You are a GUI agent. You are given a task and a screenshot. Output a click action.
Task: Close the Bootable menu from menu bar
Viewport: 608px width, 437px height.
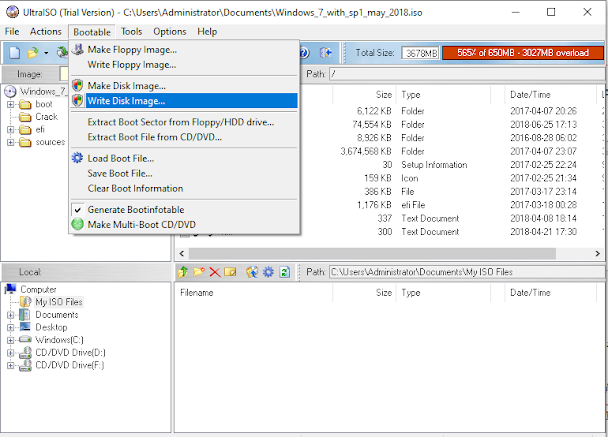point(92,32)
